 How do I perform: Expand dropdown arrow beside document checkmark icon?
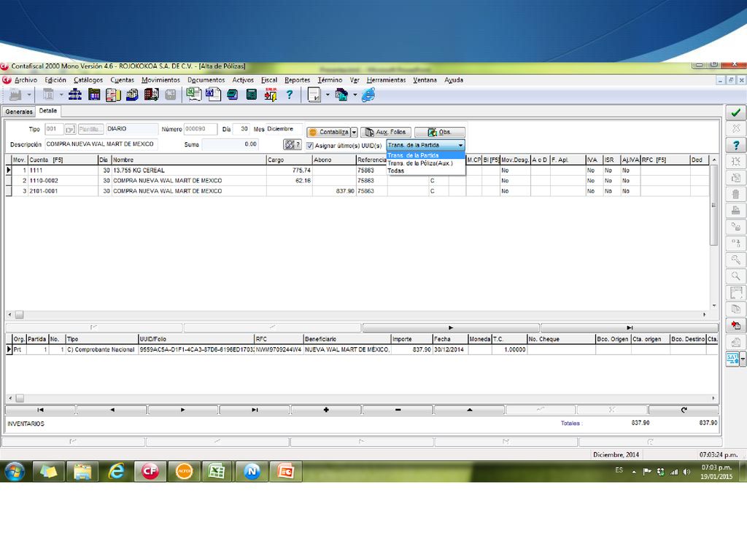[328, 95]
